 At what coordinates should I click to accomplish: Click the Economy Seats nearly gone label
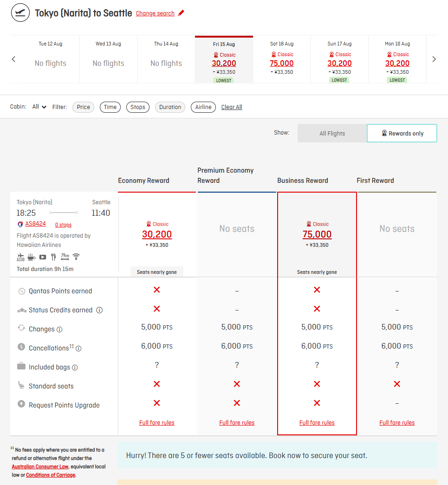157,272
